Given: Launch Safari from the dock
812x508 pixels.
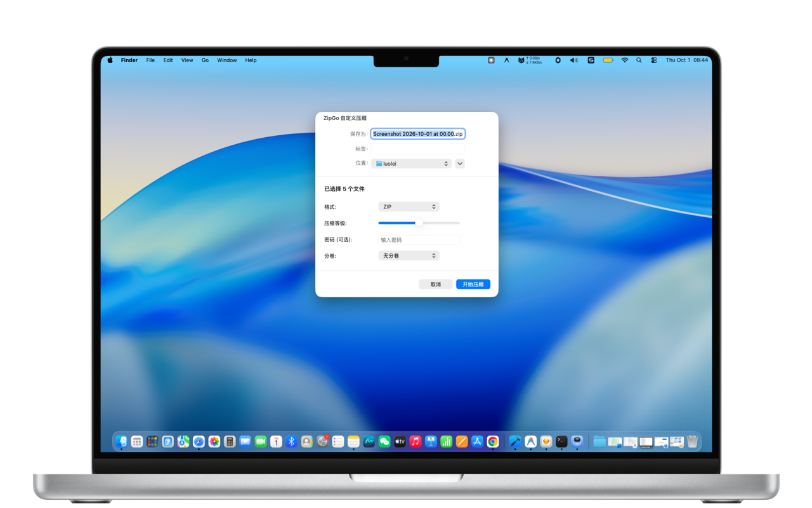Looking at the screenshot, I should 199,441.
